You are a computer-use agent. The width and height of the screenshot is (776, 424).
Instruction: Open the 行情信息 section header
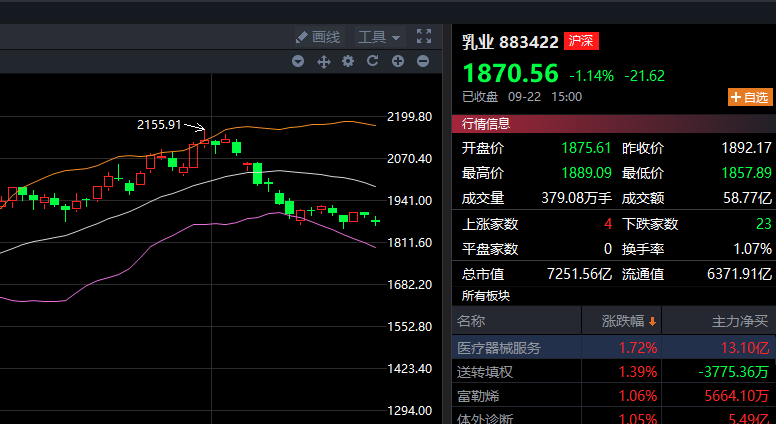[x=614, y=124]
